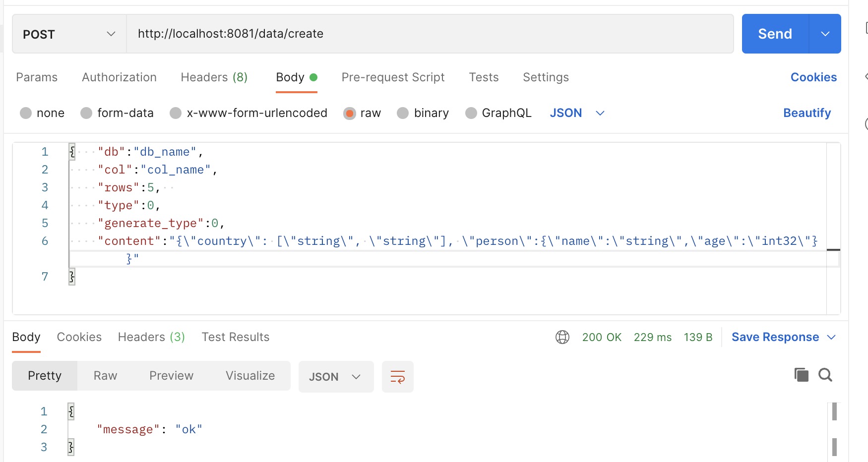Screen dimensions: 868x462
Task: Copy response using the copy icon
Action: (x=801, y=375)
